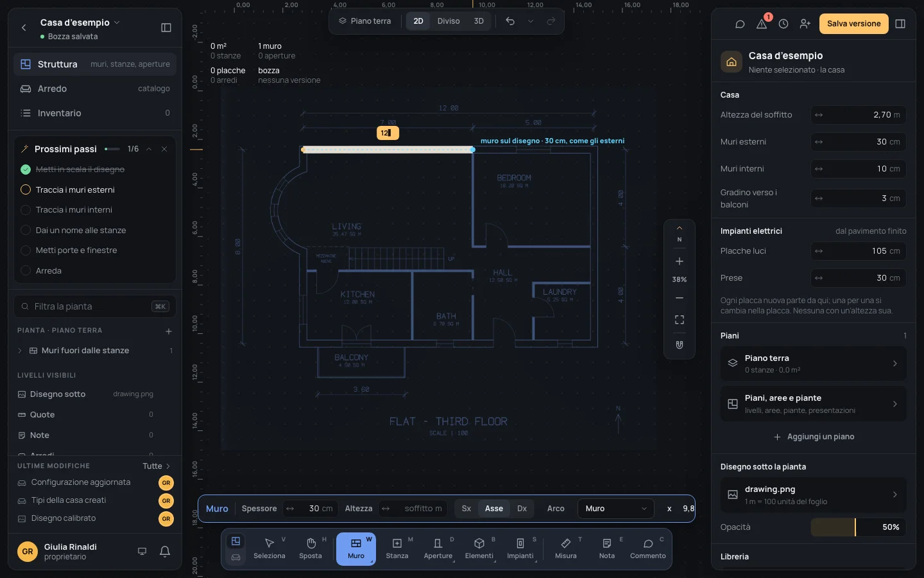This screenshot has height=578, width=924.
Task: Fit plan to screen icon
Action: 680,320
